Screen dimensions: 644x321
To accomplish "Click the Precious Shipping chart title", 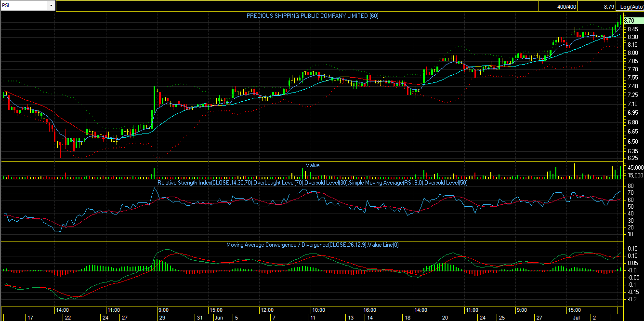I will point(312,16).
